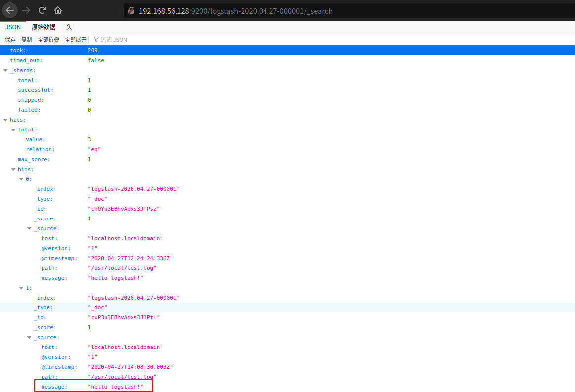The height and width of the screenshot is (392, 575).
Task: Click 全部折叠 to collapse everything
Action: (48, 39)
